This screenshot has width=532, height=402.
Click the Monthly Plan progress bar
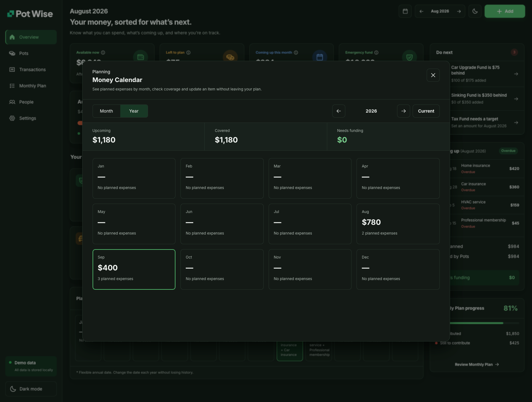pyautogui.click(x=485, y=323)
